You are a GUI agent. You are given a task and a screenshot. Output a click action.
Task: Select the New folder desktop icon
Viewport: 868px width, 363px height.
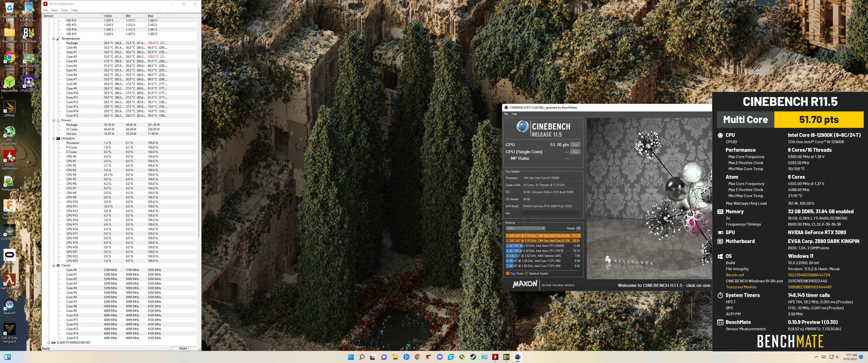coord(9,35)
